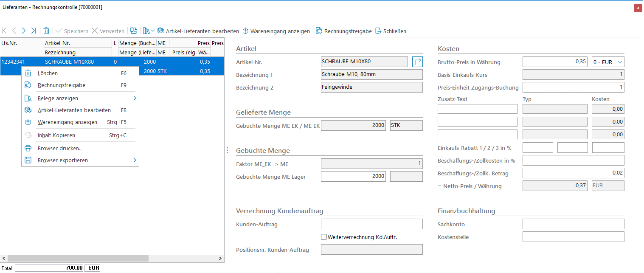
Task: Click Rechnungsfreigabe in the toolbar
Action: tap(343, 31)
